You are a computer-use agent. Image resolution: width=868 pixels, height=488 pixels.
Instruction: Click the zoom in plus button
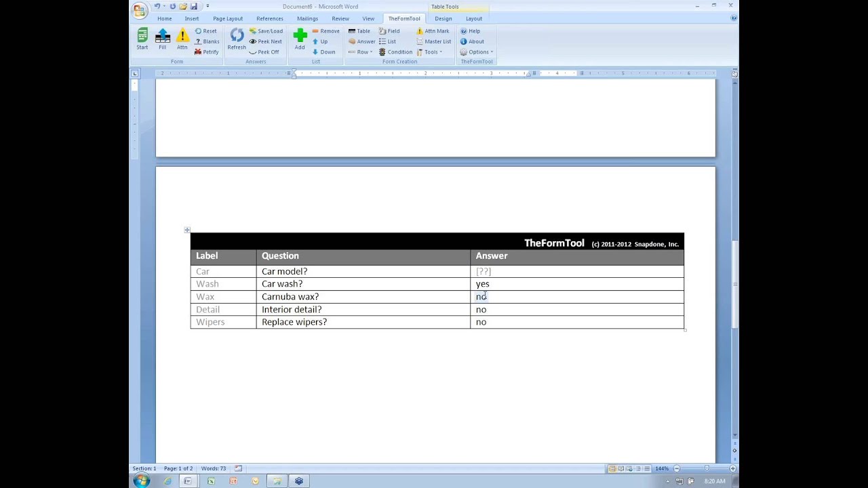coord(732,468)
